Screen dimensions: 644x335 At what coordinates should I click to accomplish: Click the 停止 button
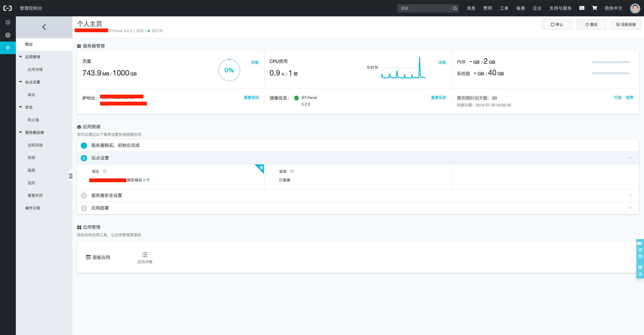point(557,24)
